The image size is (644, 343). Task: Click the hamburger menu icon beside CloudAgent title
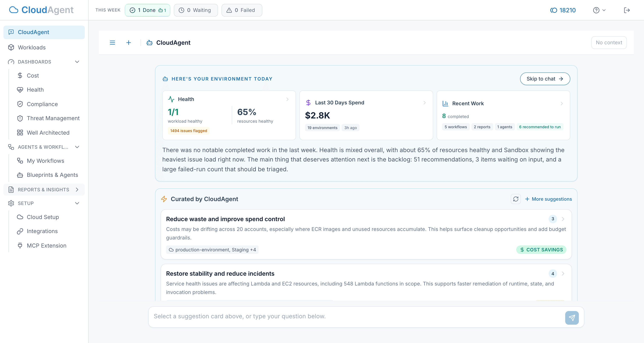(112, 43)
